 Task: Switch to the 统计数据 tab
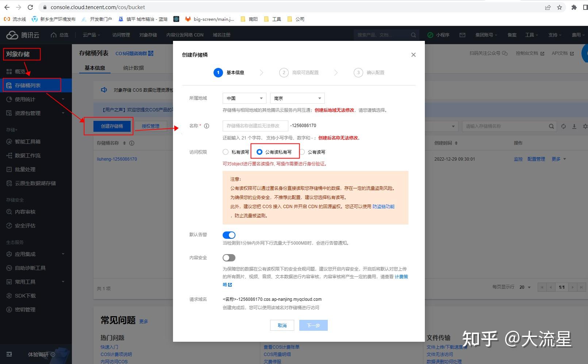pos(134,68)
